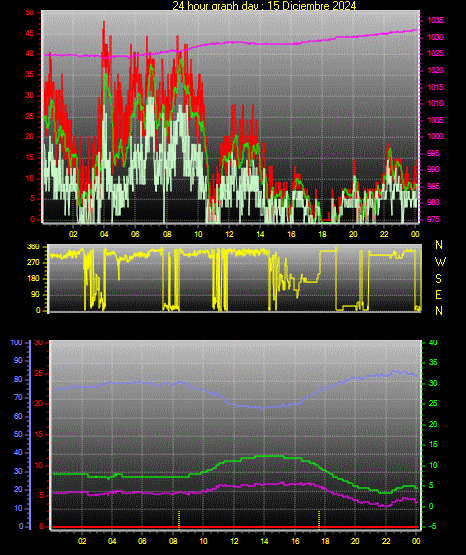
Task: Click the 24 hour graph day title
Action: 264,5
